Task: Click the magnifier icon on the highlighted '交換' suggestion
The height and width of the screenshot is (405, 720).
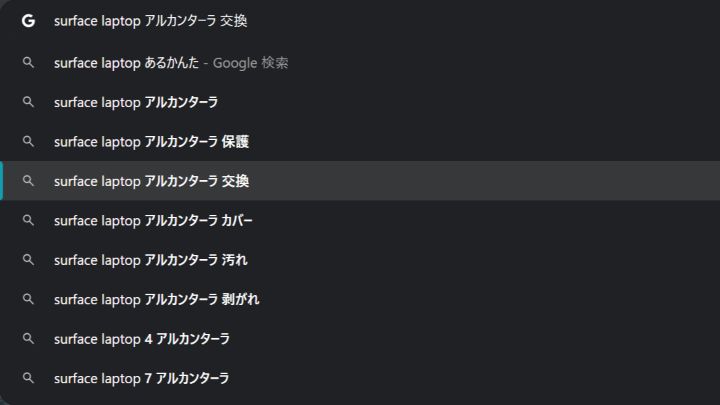Action: coord(28,181)
